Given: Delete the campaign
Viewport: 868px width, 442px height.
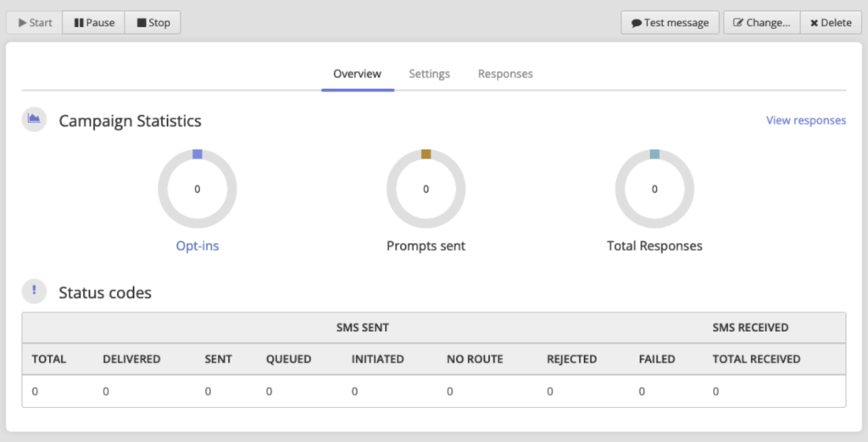Looking at the screenshot, I should (831, 23).
